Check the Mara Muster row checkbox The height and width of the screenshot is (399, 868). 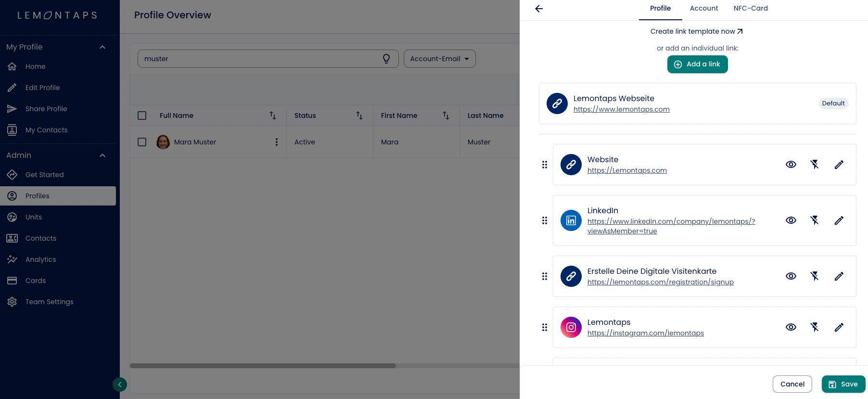coord(142,142)
